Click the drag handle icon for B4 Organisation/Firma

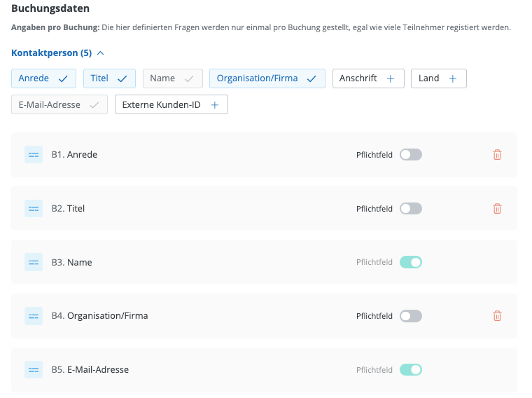[34, 316]
